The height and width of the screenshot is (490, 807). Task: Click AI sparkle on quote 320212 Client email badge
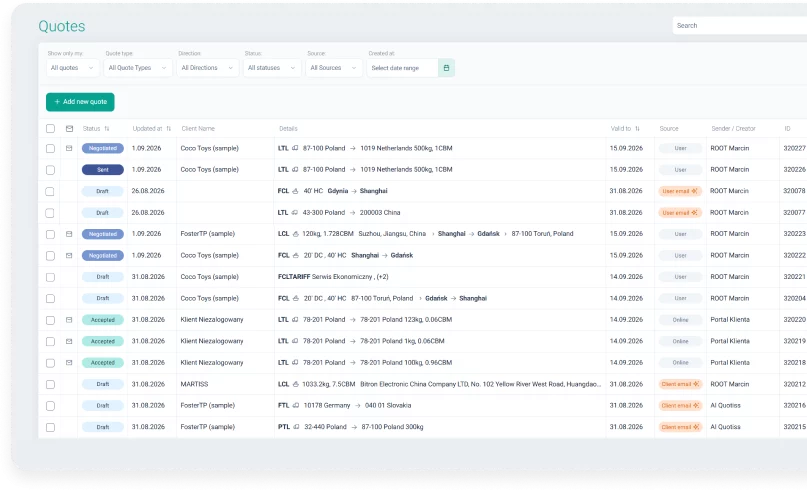pos(696,384)
